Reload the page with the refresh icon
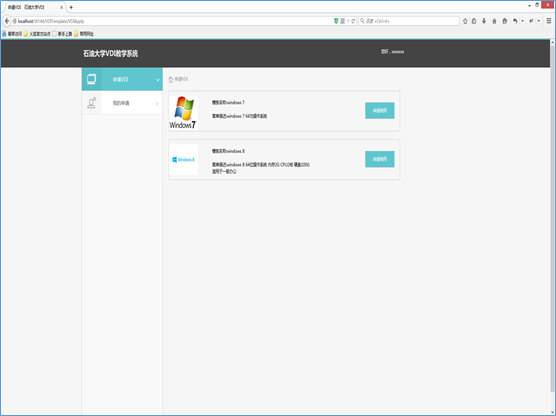Viewport: 556px width, 416px height. [x=353, y=21]
